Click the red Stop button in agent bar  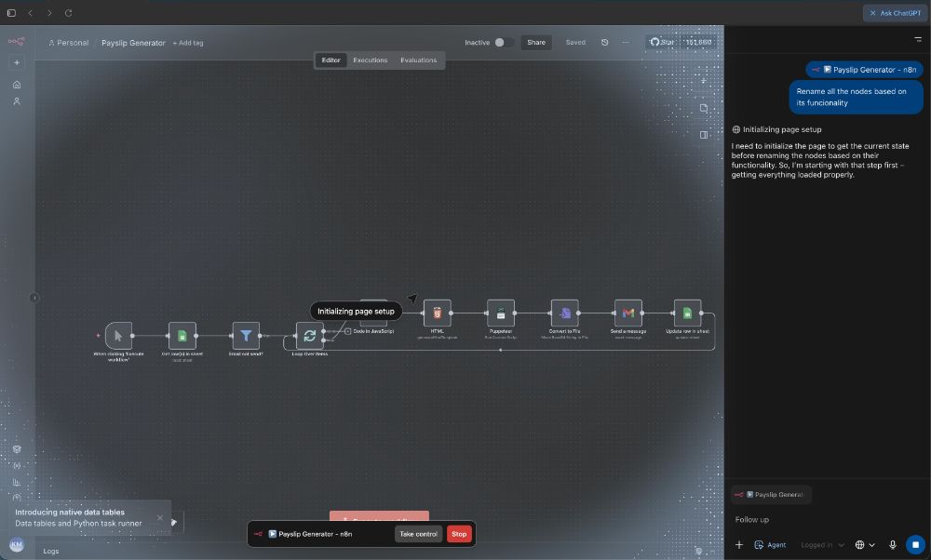459,534
